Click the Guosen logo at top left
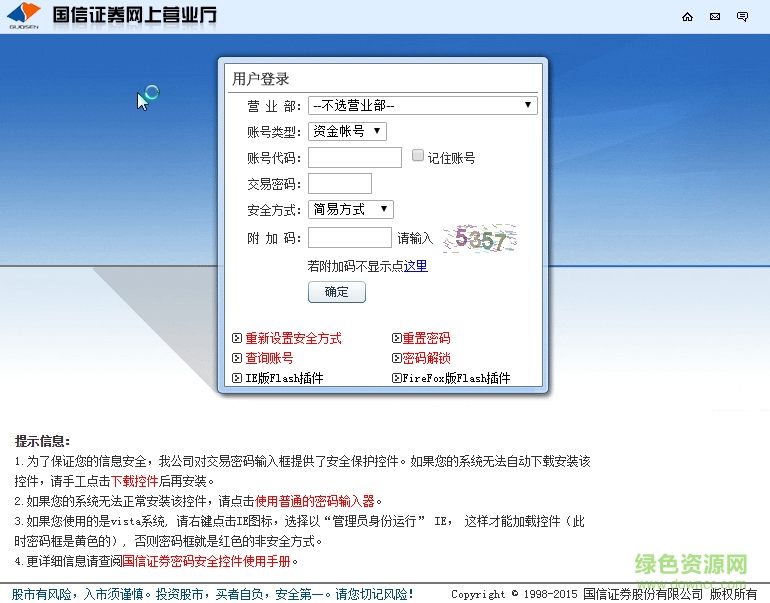This screenshot has width=770, height=603. point(24,16)
